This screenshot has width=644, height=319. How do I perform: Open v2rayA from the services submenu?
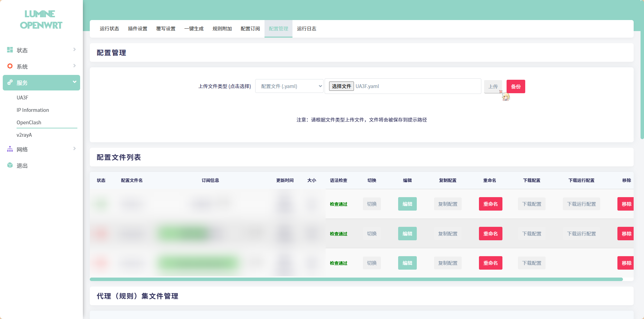[x=24, y=135]
